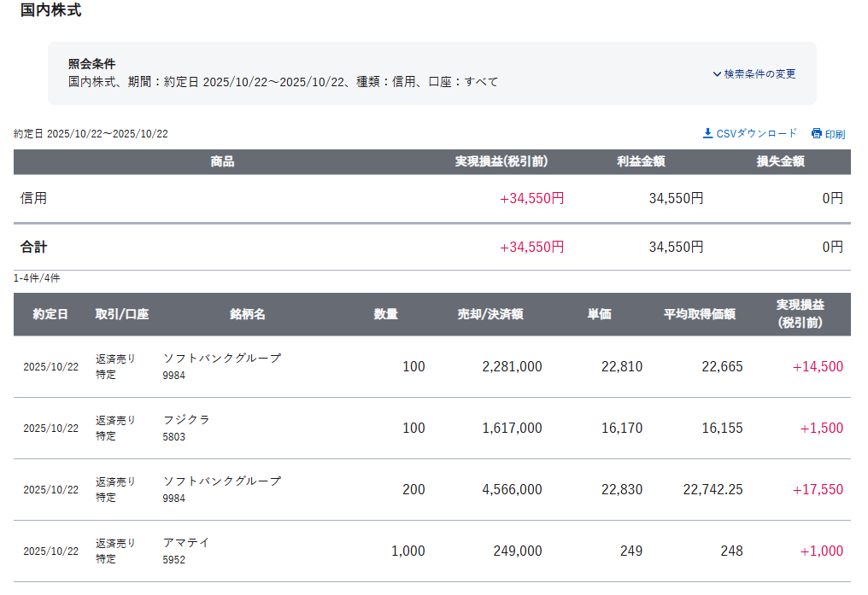Viewport: 868px width, 595px height.
Task: Click the 信用 row in the summary table
Action: coord(34,198)
